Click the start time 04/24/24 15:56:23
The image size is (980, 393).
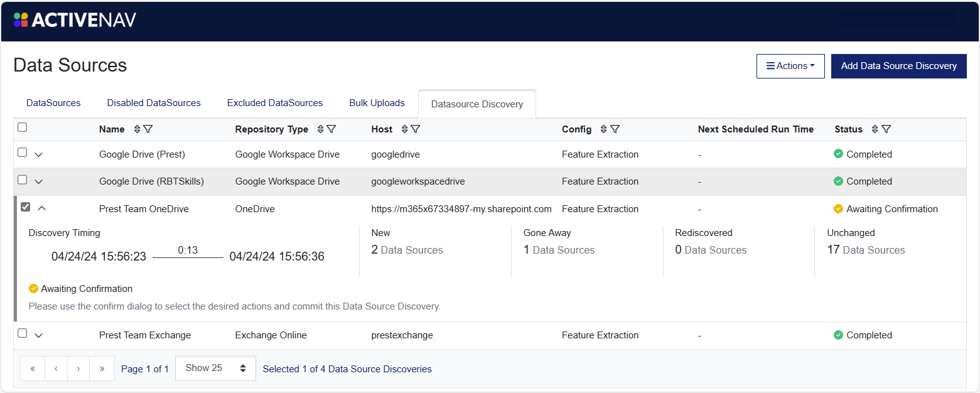point(99,256)
